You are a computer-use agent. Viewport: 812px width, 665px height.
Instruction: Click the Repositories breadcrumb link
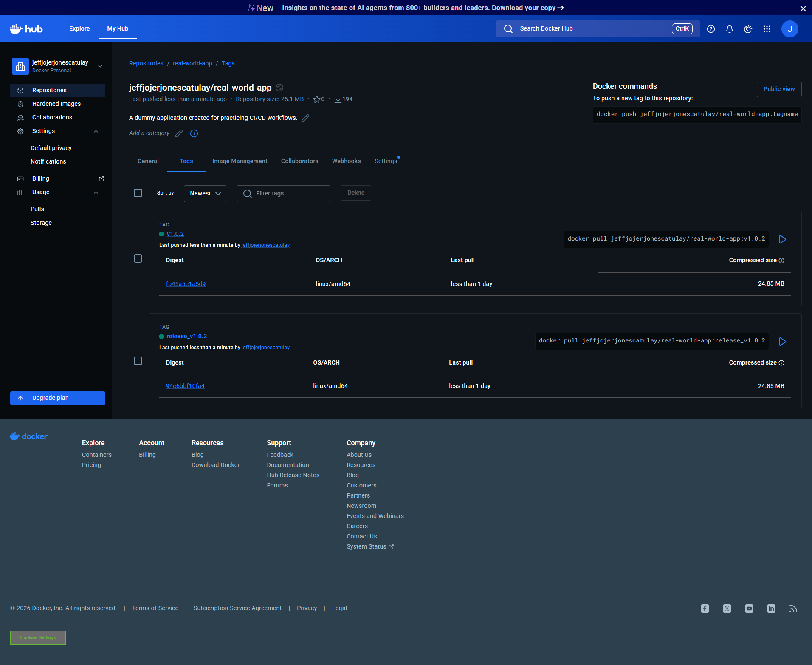[146, 63]
